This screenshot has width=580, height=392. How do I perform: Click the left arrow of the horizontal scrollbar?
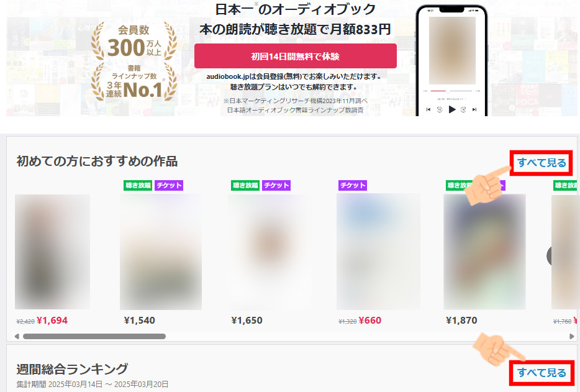[x=17, y=337]
